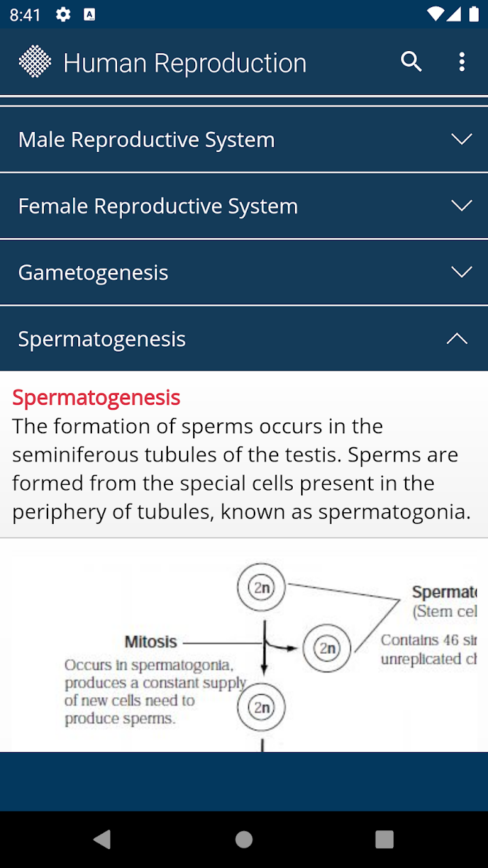The height and width of the screenshot is (868, 488).
Task: Open the spermatogenesis diagram image
Action: (244, 654)
